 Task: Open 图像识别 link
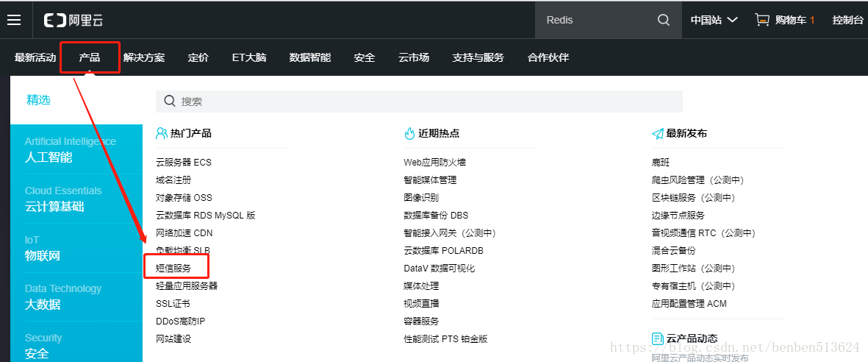click(x=421, y=197)
